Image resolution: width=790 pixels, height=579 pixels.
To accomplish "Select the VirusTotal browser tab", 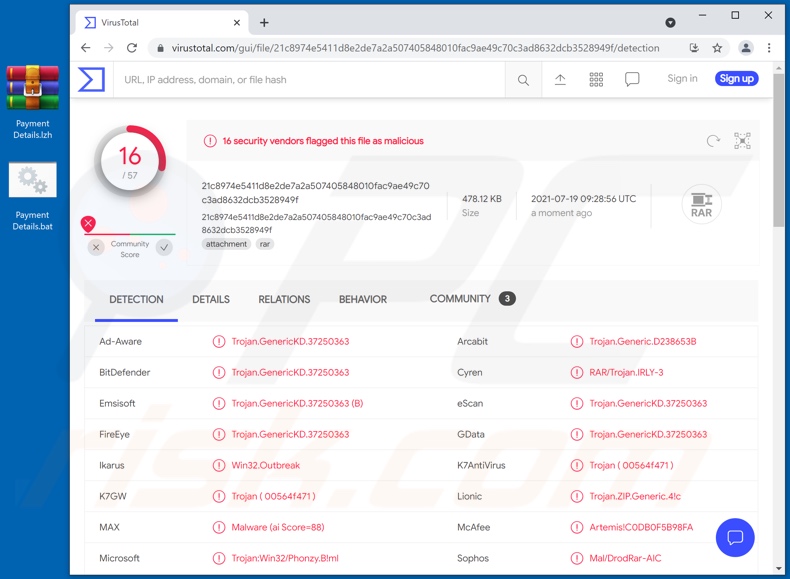I will [161, 23].
